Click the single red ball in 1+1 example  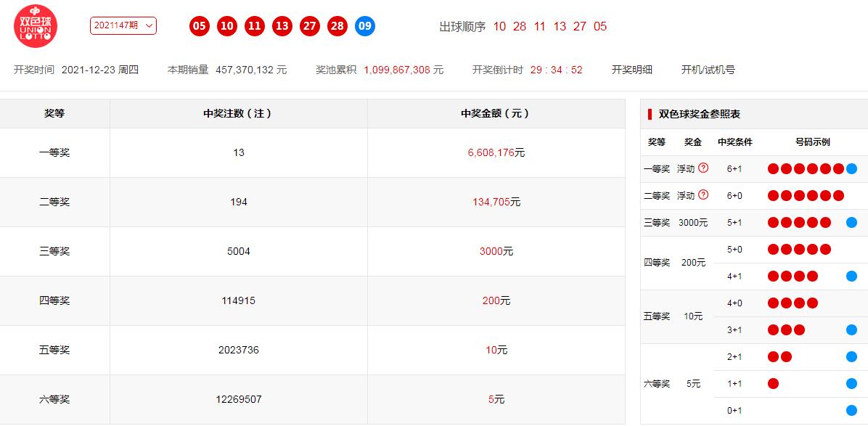coord(774,383)
